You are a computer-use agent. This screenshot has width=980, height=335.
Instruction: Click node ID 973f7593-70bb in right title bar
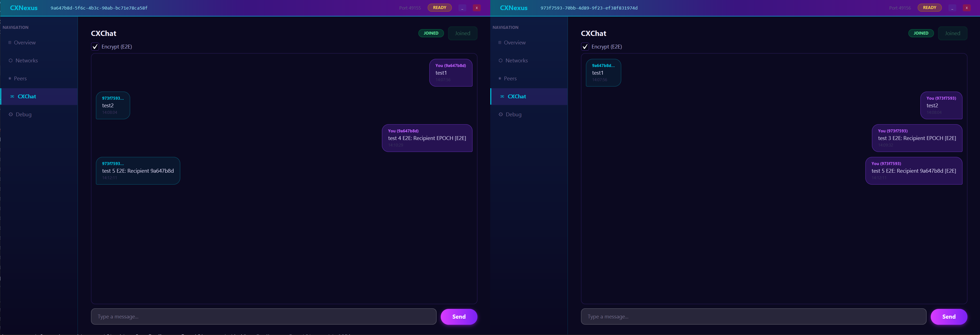[x=589, y=8]
